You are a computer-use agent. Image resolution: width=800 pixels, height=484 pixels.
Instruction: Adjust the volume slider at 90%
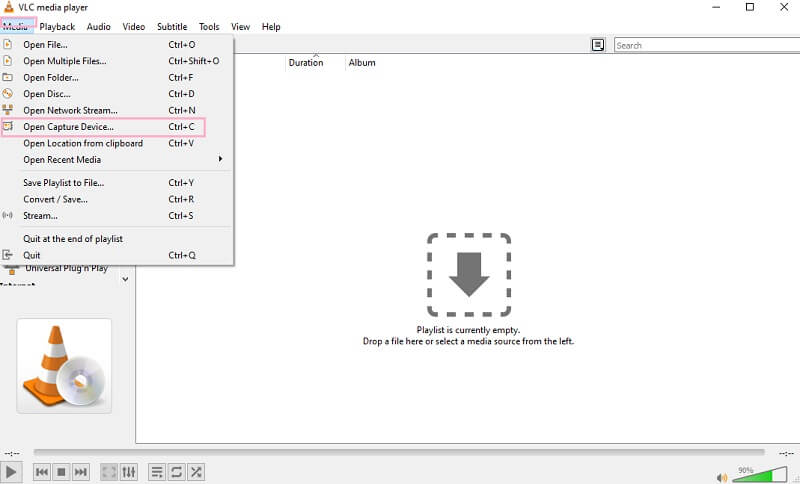coord(760,474)
